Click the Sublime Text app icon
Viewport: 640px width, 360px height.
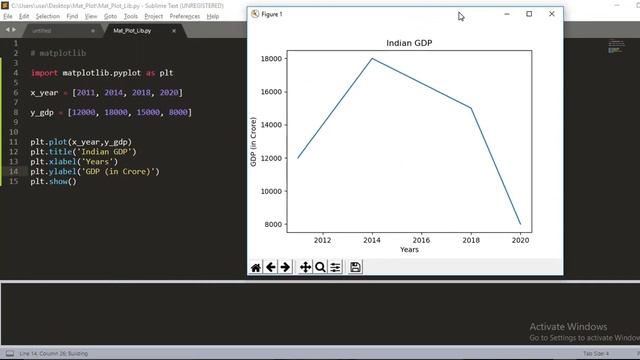pos(5,6)
